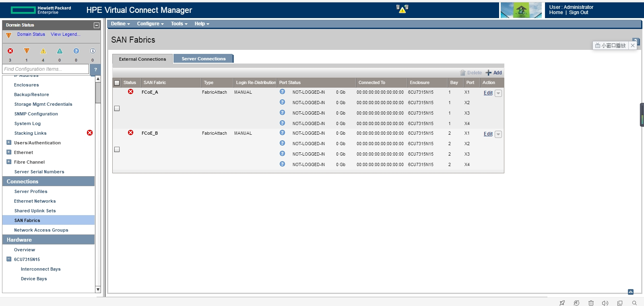Toggle the select-all checkbox in table header
644x306 pixels.
(117, 83)
